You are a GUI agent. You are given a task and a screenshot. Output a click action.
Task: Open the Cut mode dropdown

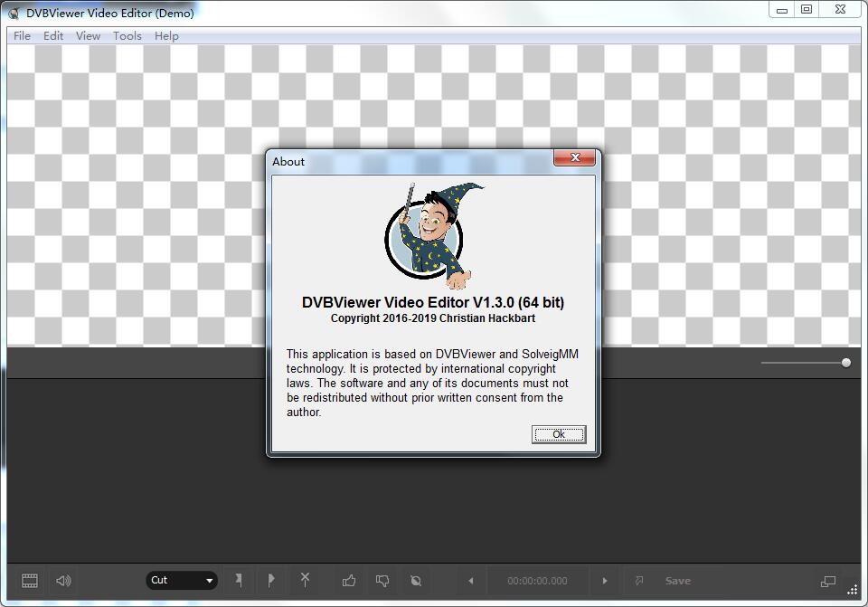[182, 581]
